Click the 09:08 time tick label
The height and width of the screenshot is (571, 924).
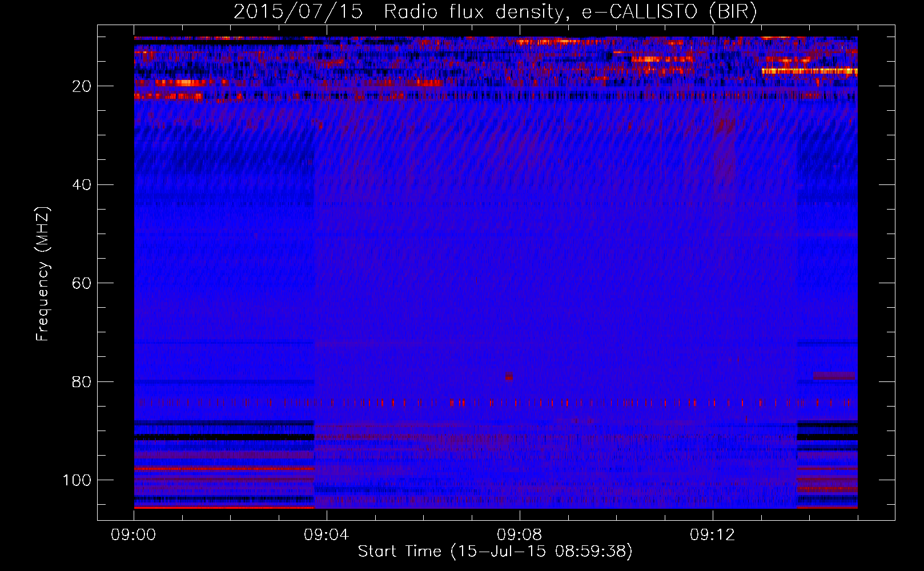click(520, 535)
